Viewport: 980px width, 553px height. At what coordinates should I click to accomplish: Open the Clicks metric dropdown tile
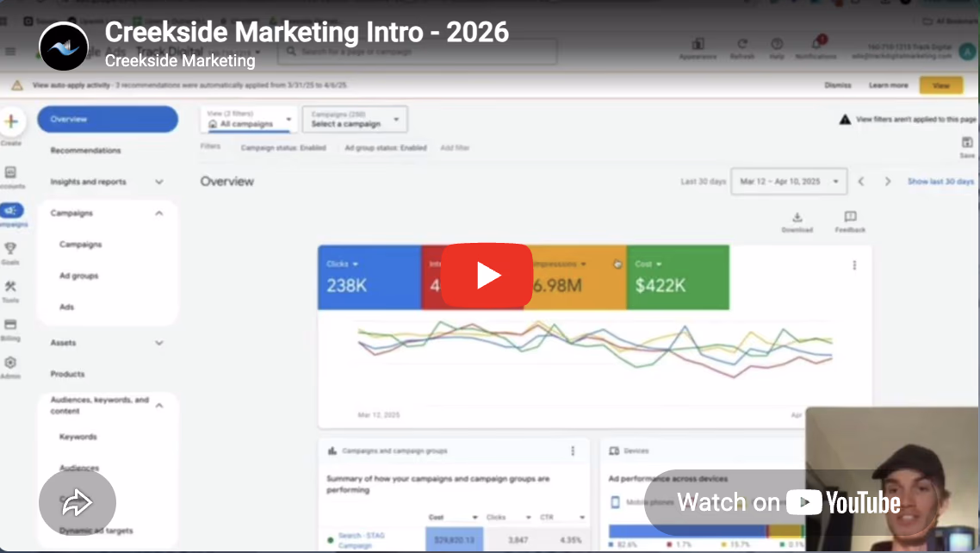click(369, 277)
